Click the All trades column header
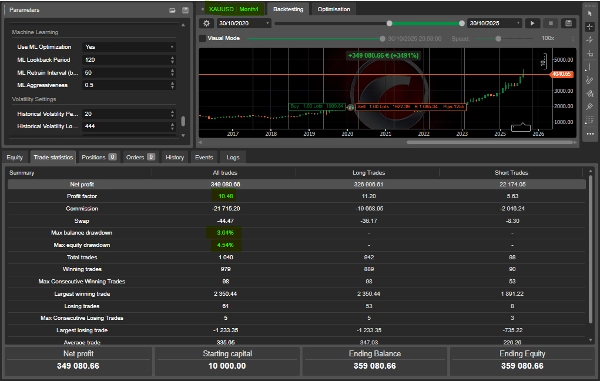Image resolution: width=600 pixels, height=381 pixels. tap(225, 173)
